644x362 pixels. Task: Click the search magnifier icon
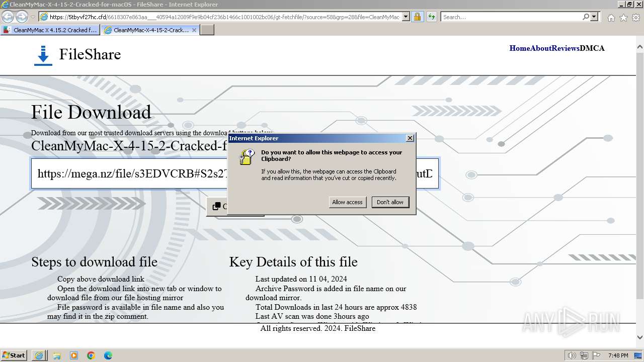click(586, 17)
